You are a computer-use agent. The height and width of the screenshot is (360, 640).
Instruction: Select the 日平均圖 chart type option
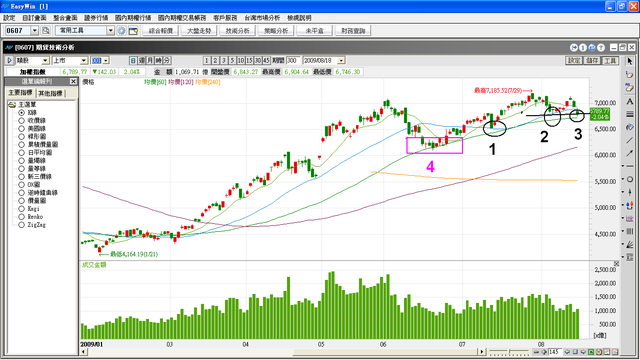click(21, 153)
